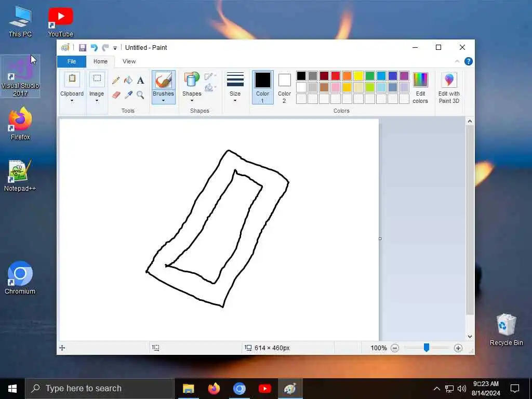Expand the Clipboard dropdown arrow
Viewport: 532px width, 399px height.
(x=72, y=101)
